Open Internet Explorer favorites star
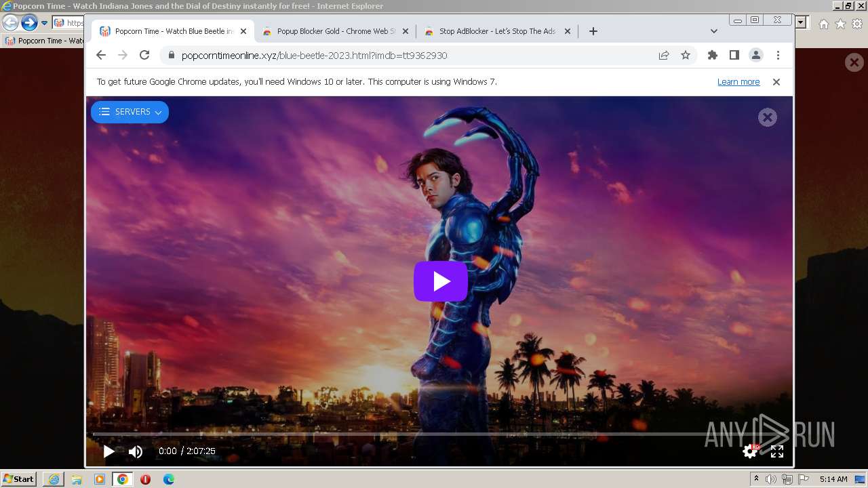 pyautogui.click(x=840, y=24)
